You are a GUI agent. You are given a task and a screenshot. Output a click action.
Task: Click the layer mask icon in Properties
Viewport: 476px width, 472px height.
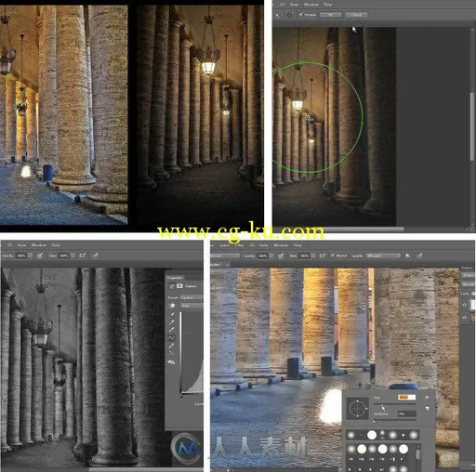(179, 286)
